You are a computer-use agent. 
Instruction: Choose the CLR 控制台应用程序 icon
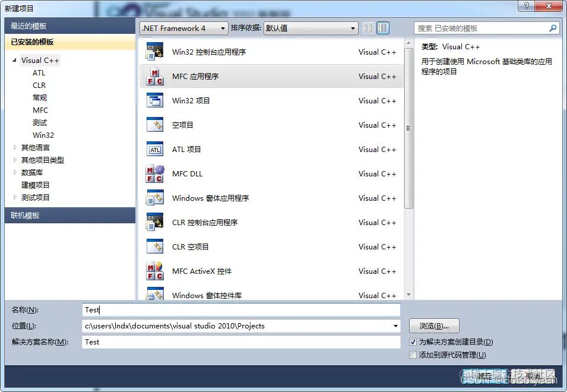click(155, 222)
